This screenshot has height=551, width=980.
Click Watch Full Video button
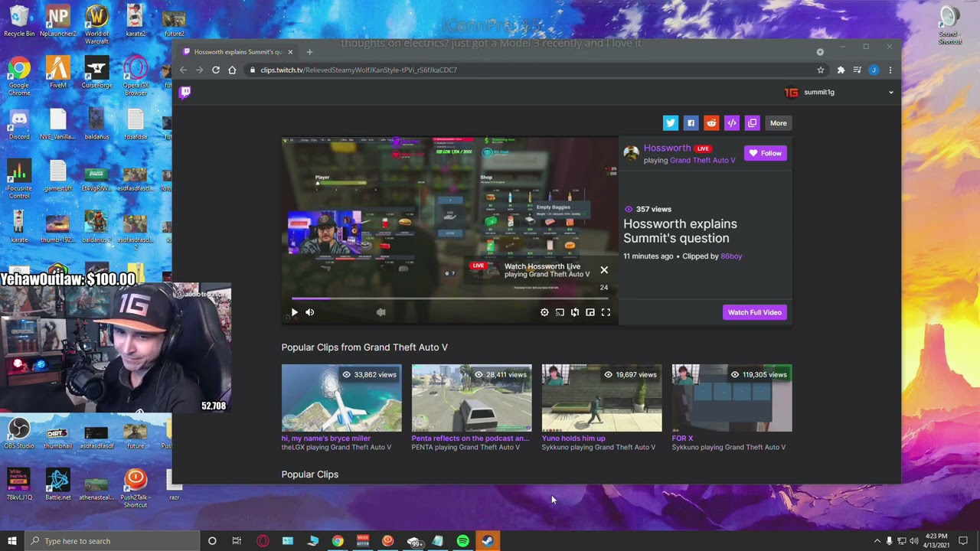(755, 312)
